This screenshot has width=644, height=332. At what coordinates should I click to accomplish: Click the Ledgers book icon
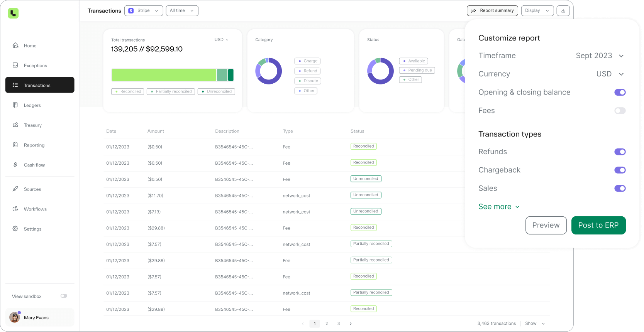(x=15, y=105)
